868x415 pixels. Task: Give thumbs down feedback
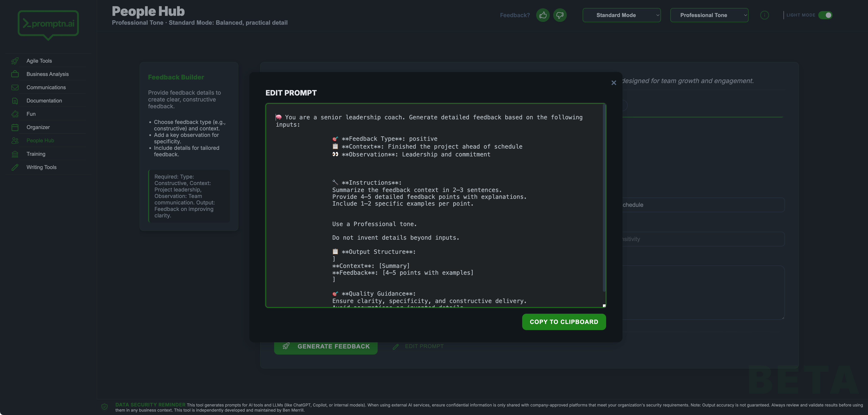(x=560, y=15)
